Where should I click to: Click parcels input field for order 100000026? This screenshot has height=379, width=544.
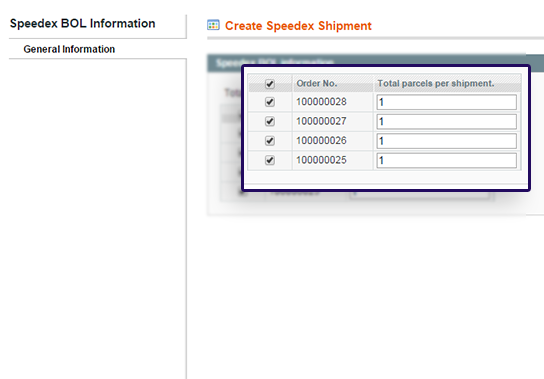coord(447,141)
